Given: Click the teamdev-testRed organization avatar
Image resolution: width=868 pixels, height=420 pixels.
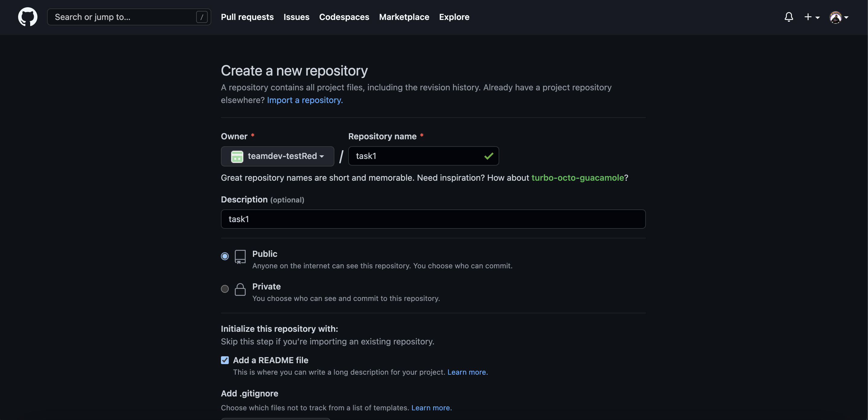Looking at the screenshot, I should click(237, 156).
